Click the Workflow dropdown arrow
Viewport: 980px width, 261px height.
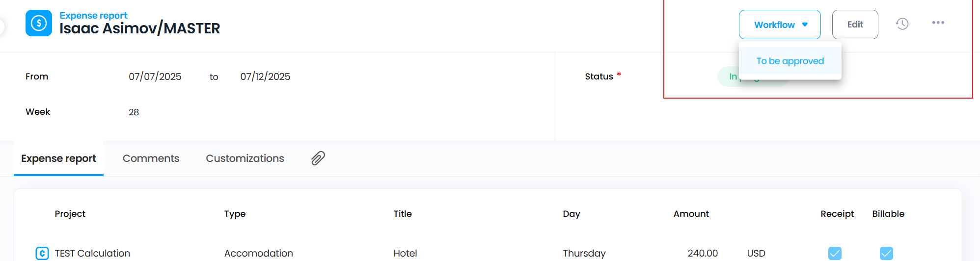(x=805, y=25)
